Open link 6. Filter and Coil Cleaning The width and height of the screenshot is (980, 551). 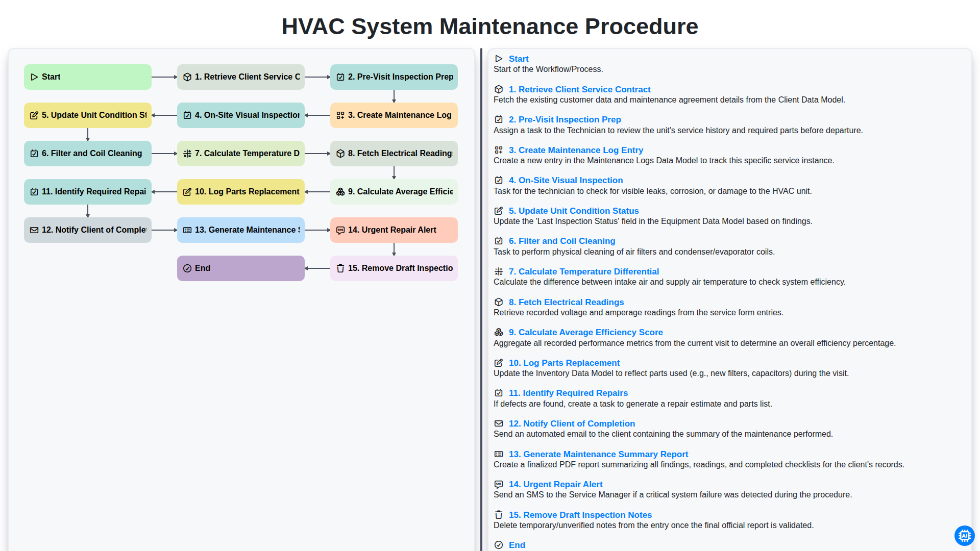(562, 241)
